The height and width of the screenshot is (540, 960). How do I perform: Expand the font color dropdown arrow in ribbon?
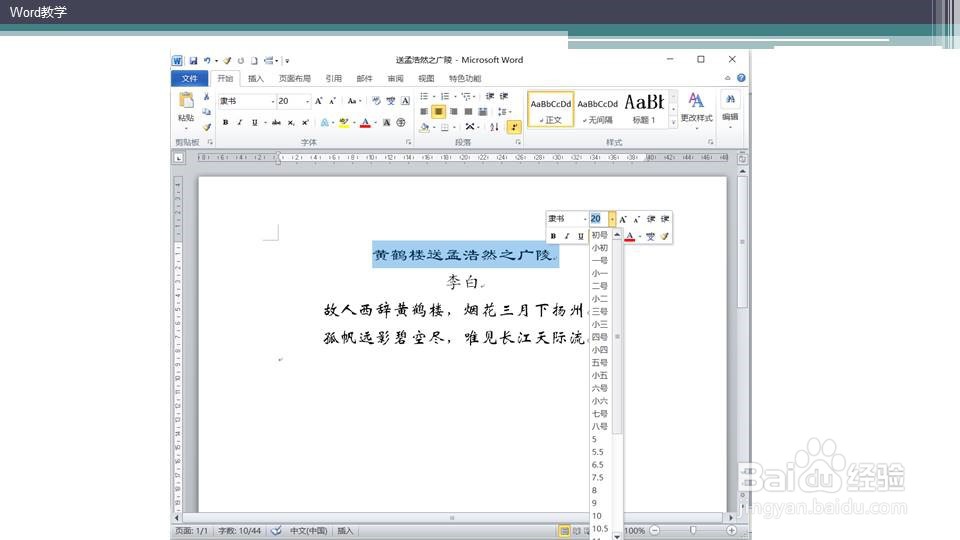point(375,122)
